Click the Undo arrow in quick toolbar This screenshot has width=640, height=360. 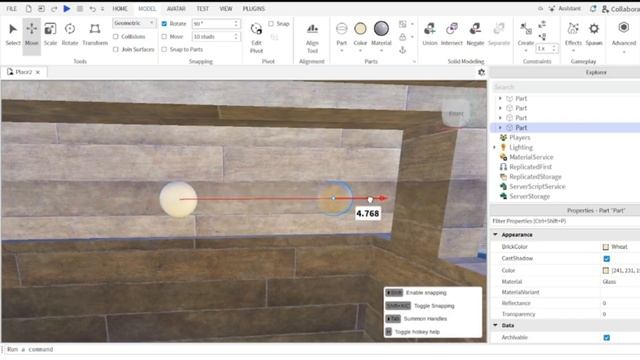tap(93, 9)
